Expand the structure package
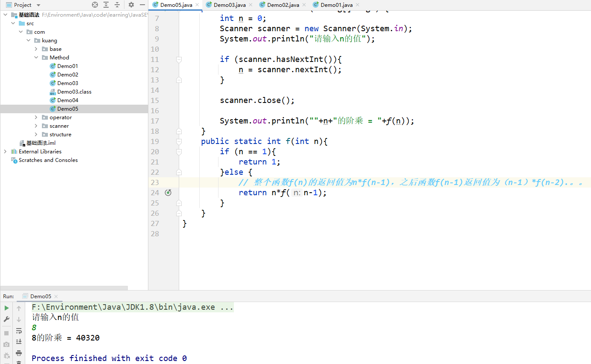This screenshot has height=364, width=591. [x=36, y=135]
